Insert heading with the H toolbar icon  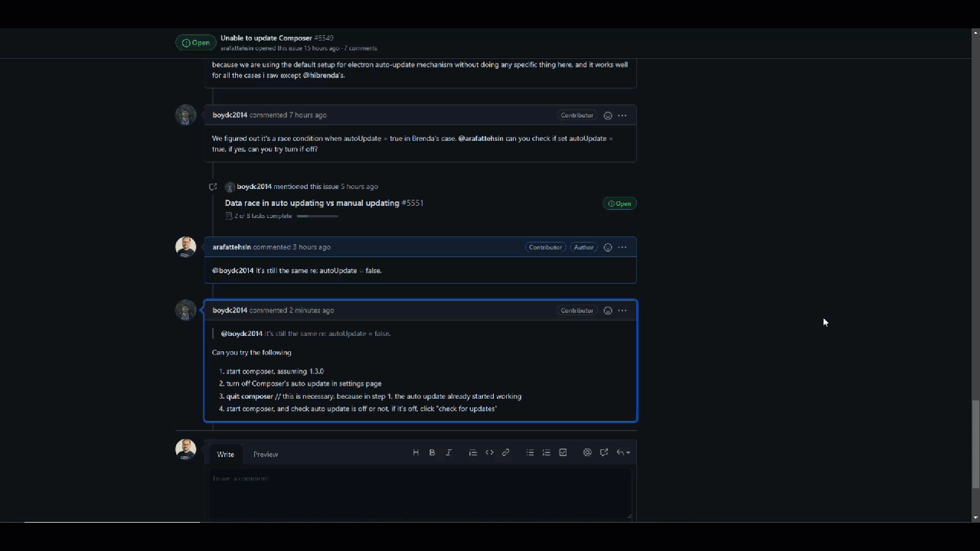[x=416, y=453]
